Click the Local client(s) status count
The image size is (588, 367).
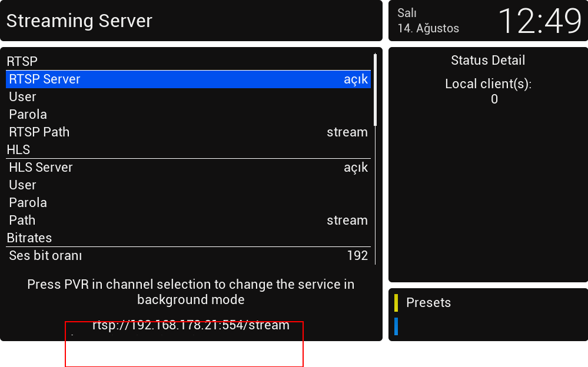(494, 99)
